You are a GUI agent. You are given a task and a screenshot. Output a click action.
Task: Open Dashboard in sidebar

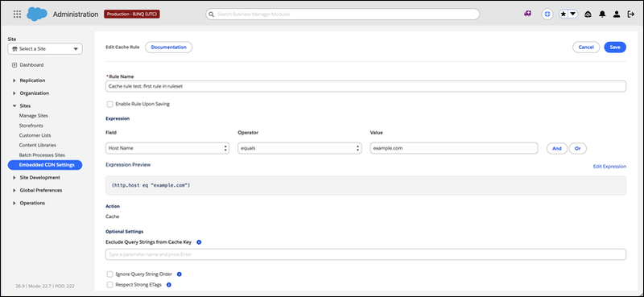(31, 65)
